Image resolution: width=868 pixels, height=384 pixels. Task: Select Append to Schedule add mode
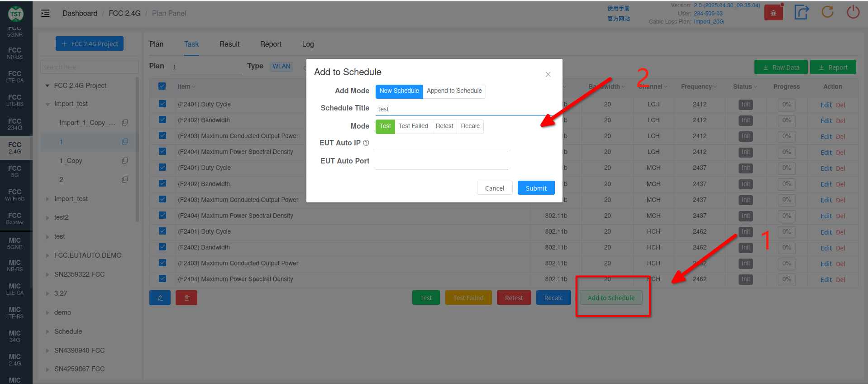tap(454, 91)
